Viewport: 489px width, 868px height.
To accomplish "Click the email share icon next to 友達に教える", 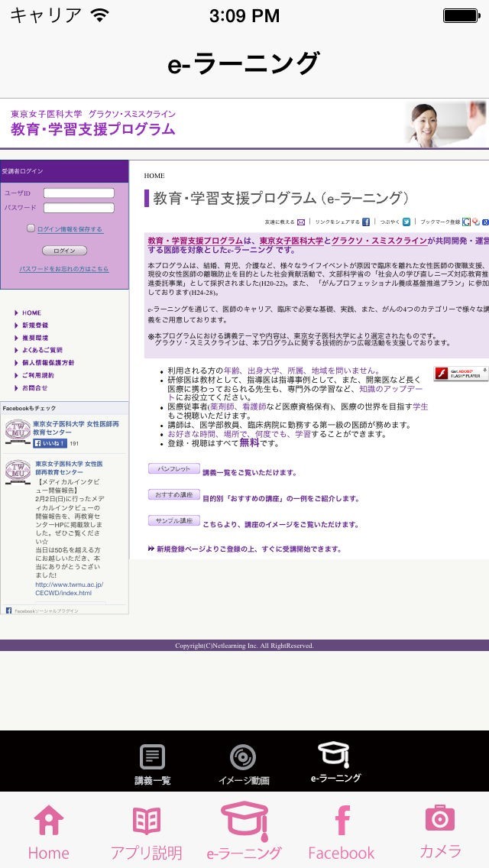I will 301,222.
